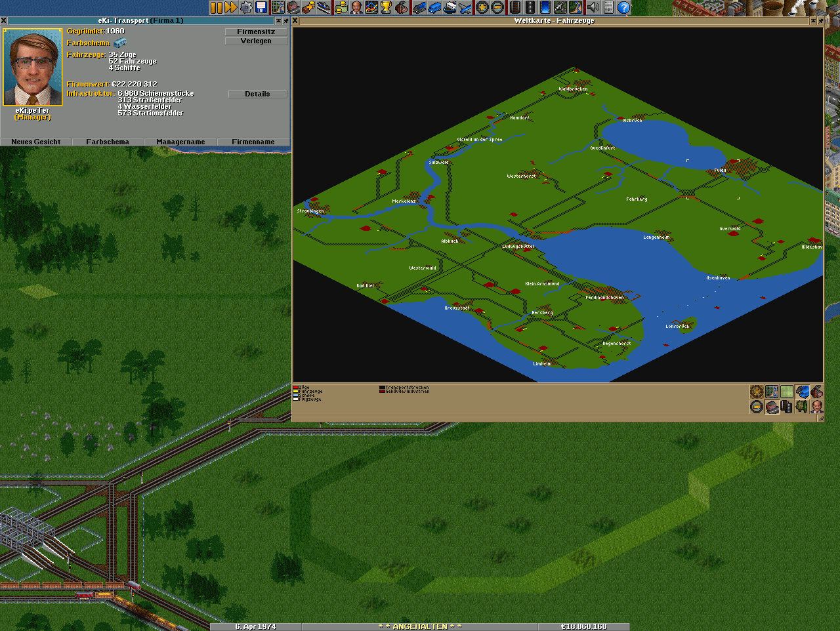Open the league table trophy icon

pyautogui.click(x=387, y=7)
